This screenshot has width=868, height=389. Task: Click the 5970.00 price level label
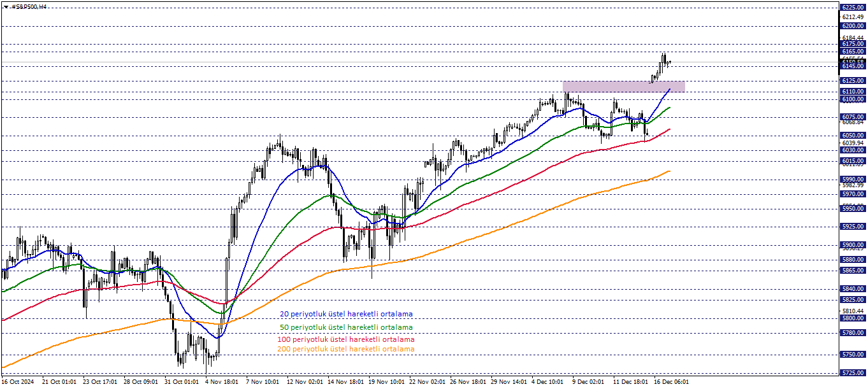click(853, 194)
